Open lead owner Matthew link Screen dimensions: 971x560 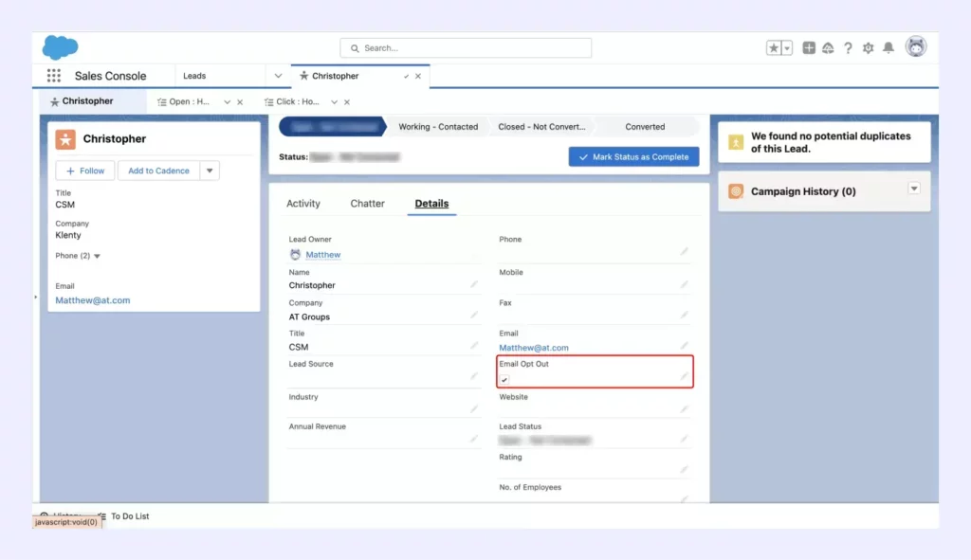pyautogui.click(x=323, y=254)
